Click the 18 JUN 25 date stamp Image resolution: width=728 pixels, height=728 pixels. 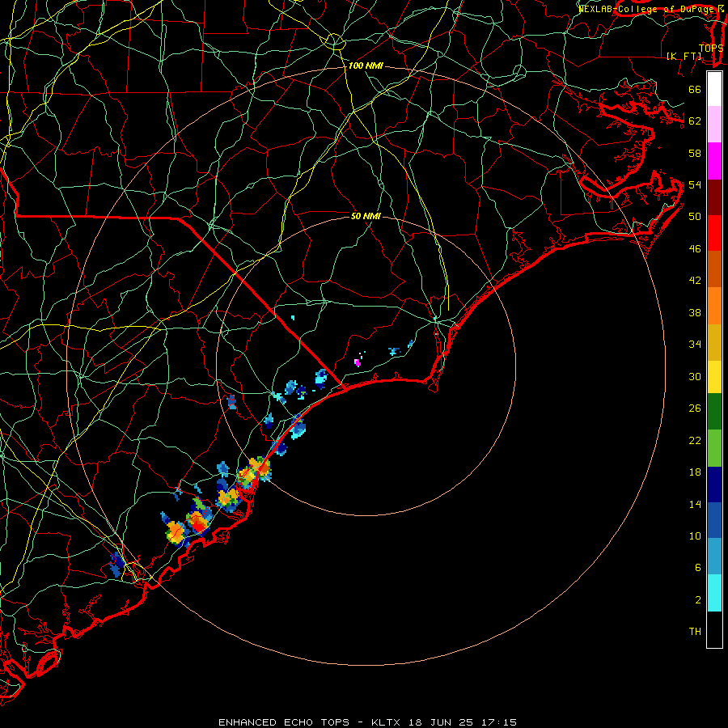click(x=441, y=722)
